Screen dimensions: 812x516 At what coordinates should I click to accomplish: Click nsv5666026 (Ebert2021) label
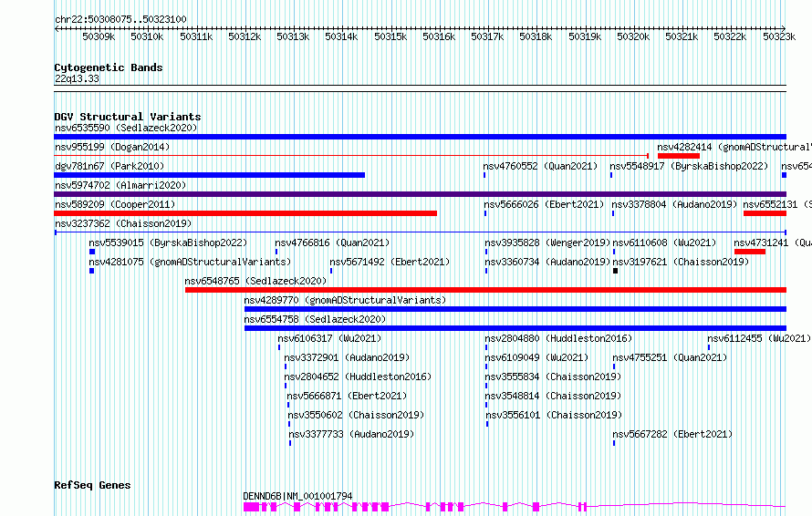(544, 204)
